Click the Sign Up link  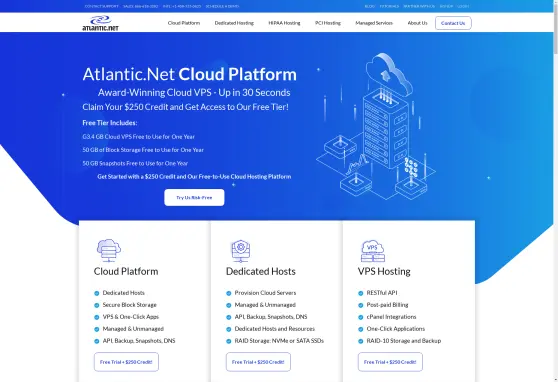[x=446, y=6]
